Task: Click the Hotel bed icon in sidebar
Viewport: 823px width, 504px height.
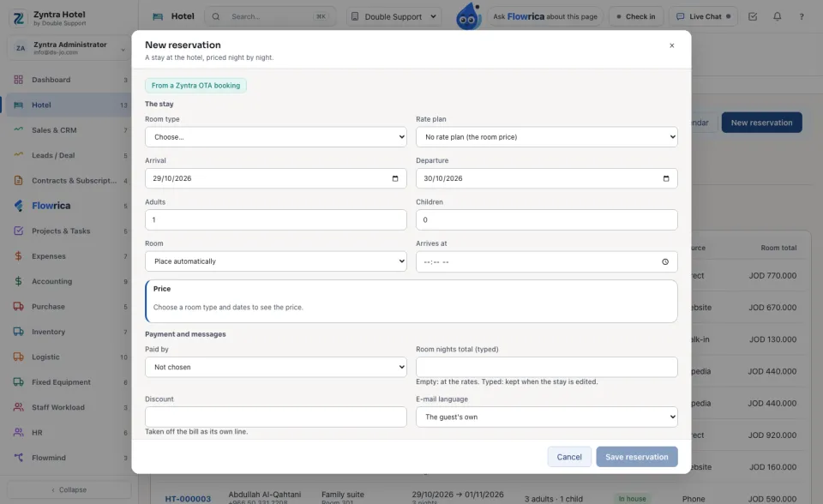Action: coord(18,105)
